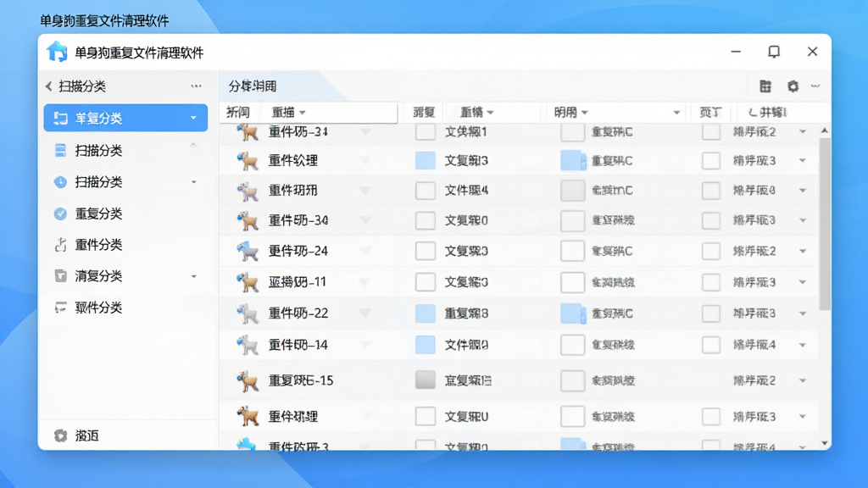Image resolution: width=868 pixels, height=488 pixels.
Task: Click the blue folder thumbnail in 重件砺-22 row
Action: (x=573, y=313)
